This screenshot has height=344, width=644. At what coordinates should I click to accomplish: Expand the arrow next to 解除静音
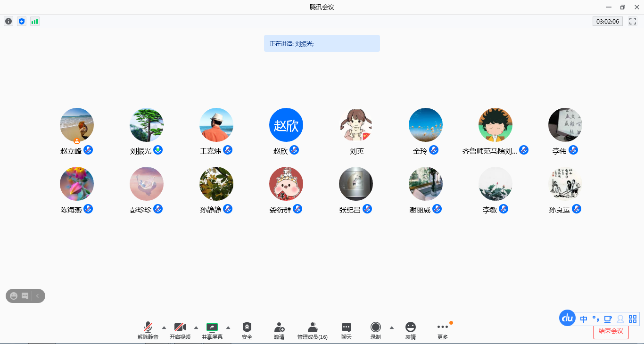pyautogui.click(x=164, y=328)
